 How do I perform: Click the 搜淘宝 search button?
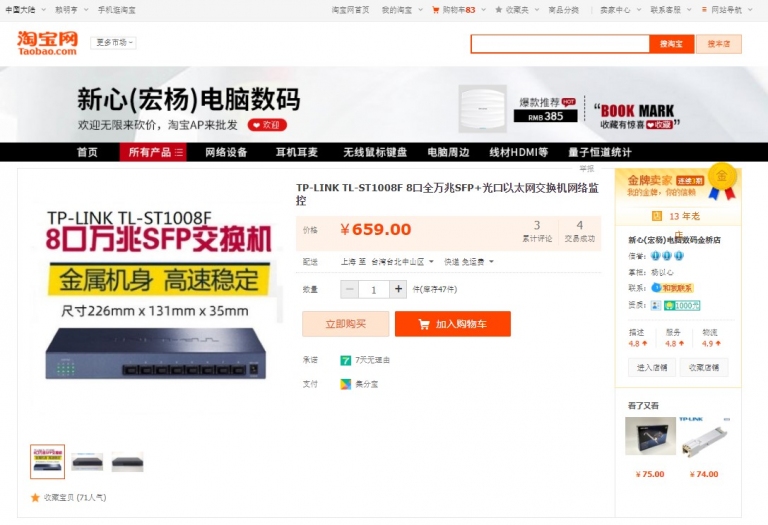(x=672, y=44)
